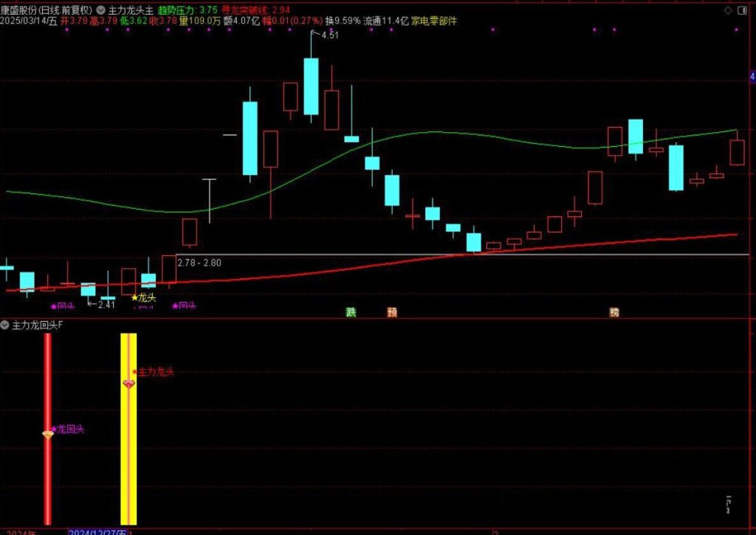The image size is (756, 535).
Task: Click the orange 预 event marker
Action: [392, 312]
